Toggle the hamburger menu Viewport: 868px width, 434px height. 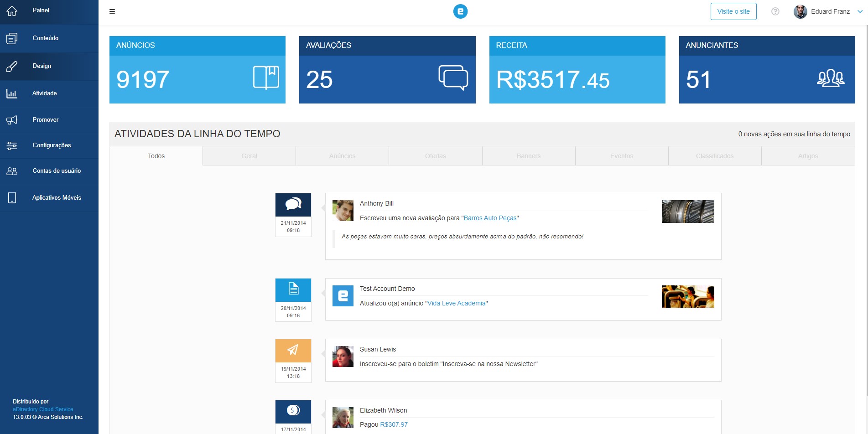tap(112, 11)
